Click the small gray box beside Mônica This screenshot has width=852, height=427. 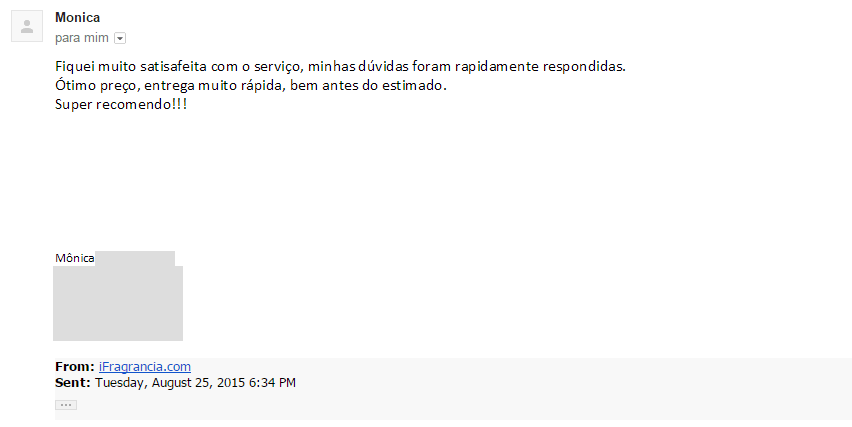pos(135,259)
